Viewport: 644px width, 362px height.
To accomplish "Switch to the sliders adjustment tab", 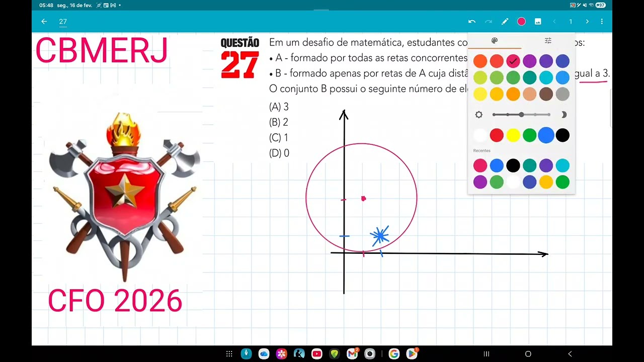I will 548,41.
